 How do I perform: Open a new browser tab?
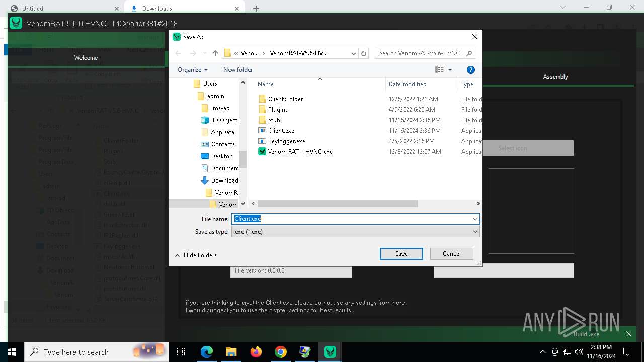256,9
